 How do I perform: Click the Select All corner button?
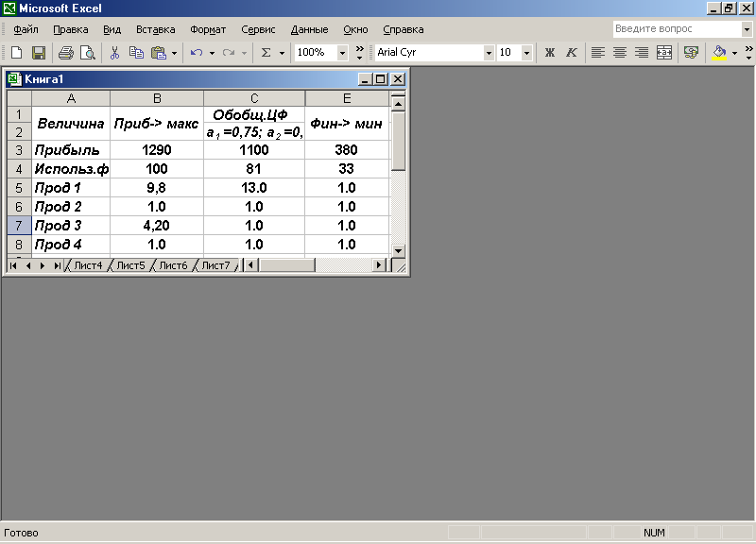pyautogui.click(x=19, y=98)
